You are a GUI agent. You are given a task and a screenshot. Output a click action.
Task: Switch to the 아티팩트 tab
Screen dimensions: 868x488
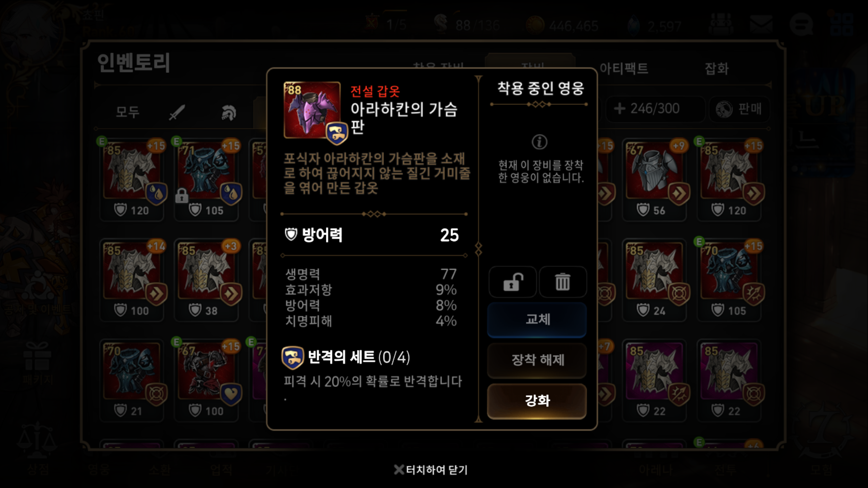click(x=624, y=68)
